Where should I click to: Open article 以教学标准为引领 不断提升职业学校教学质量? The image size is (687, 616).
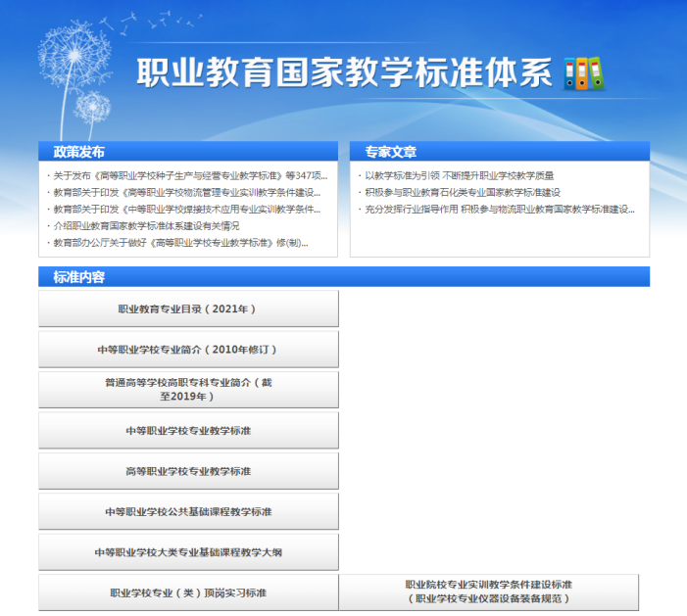(x=451, y=175)
